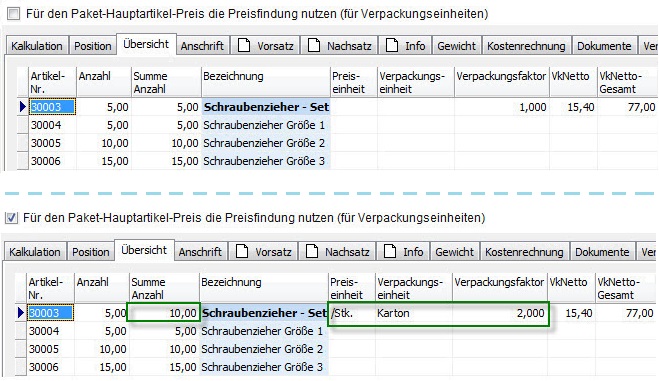The image size is (659, 381).
Task: Select article number 30004 in lower table
Action: (x=50, y=331)
